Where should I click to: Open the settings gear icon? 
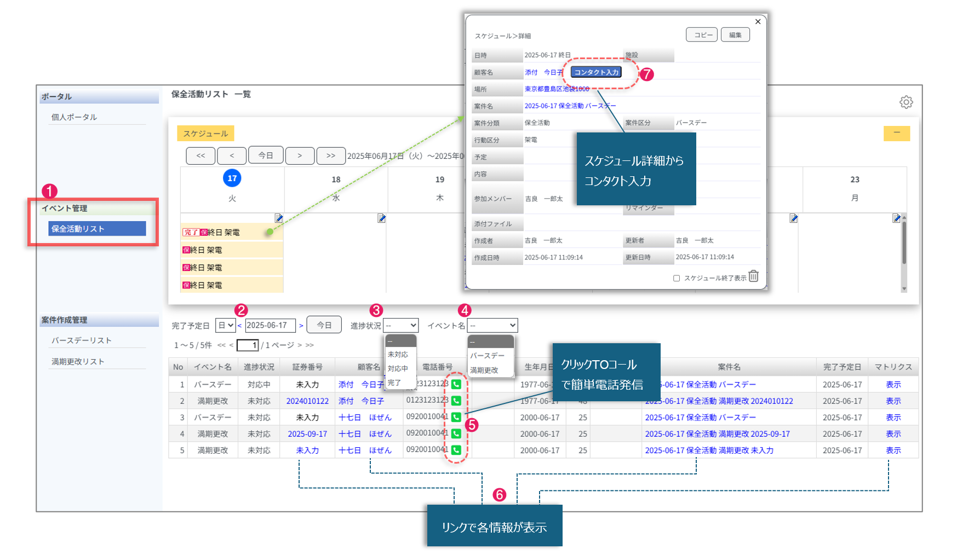click(906, 102)
